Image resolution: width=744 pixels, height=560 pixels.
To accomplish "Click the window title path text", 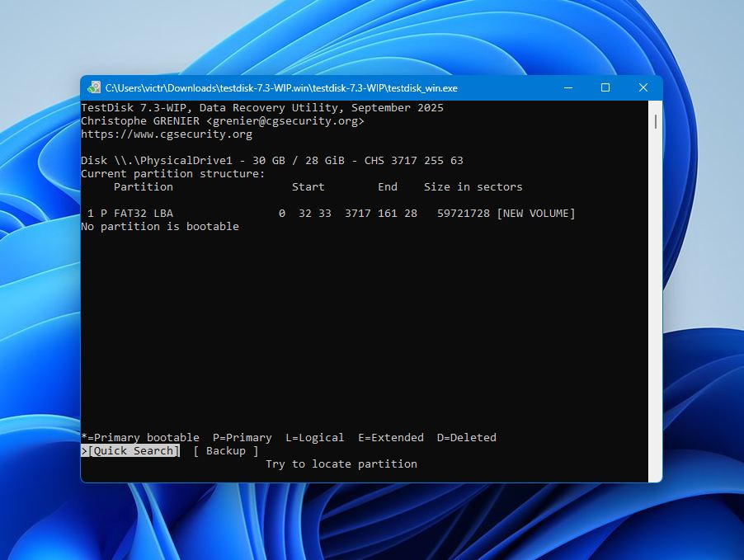I will [281, 88].
